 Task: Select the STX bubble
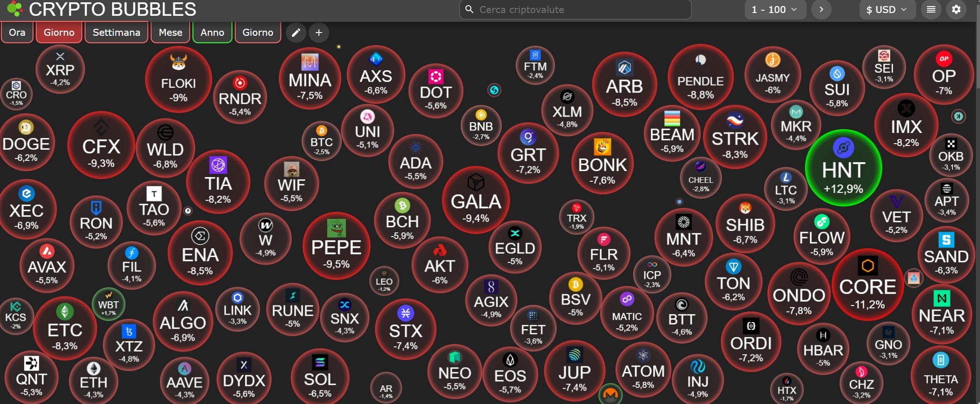[406, 329]
